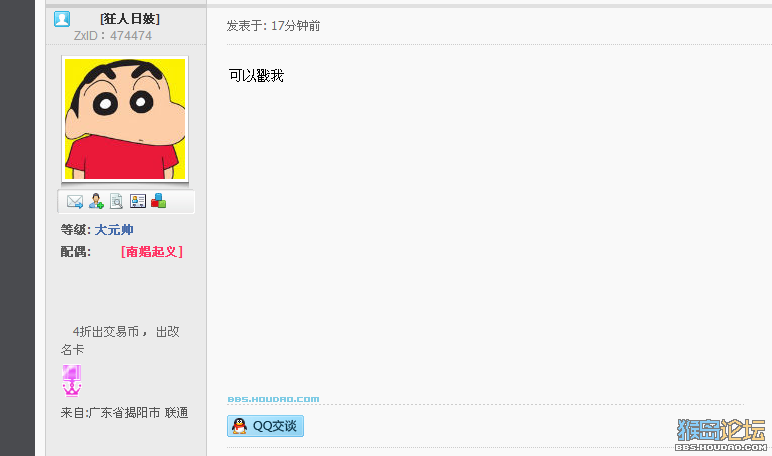The height and width of the screenshot is (456, 772).
Task: Open the spouse link 南娼起义
Action: tap(152, 252)
